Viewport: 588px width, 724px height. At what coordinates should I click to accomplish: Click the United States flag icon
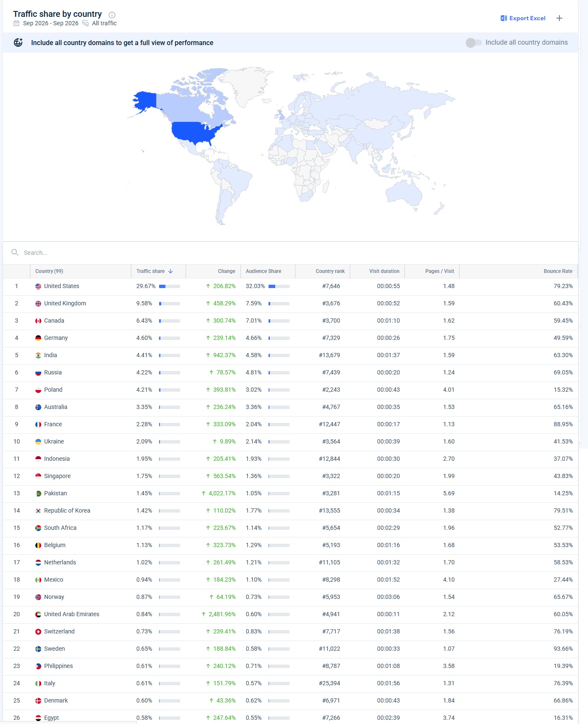[38, 286]
